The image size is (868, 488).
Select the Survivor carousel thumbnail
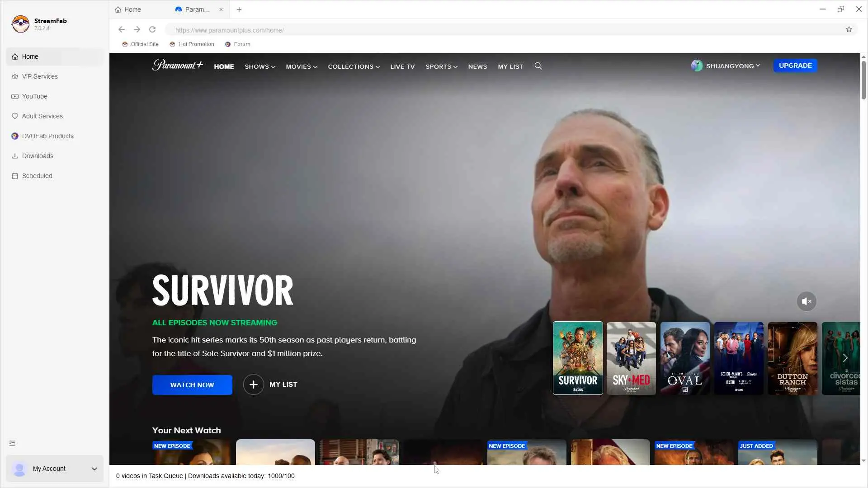coord(578,358)
